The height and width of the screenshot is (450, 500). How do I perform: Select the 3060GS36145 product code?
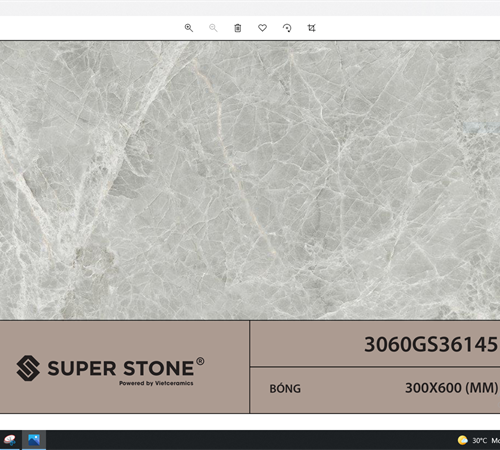(x=431, y=344)
